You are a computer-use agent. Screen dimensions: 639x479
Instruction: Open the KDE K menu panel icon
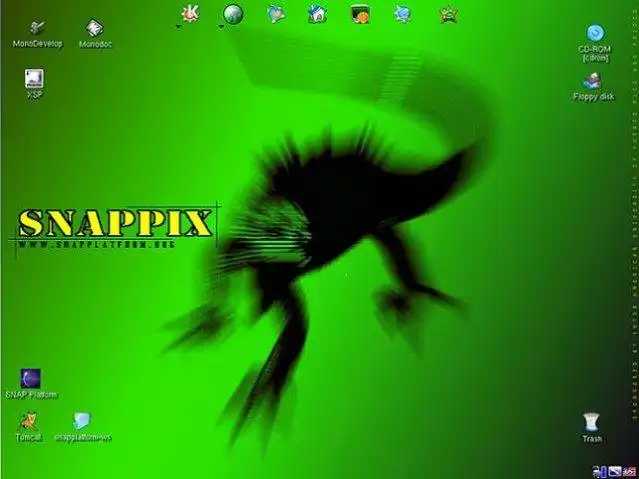(190, 13)
